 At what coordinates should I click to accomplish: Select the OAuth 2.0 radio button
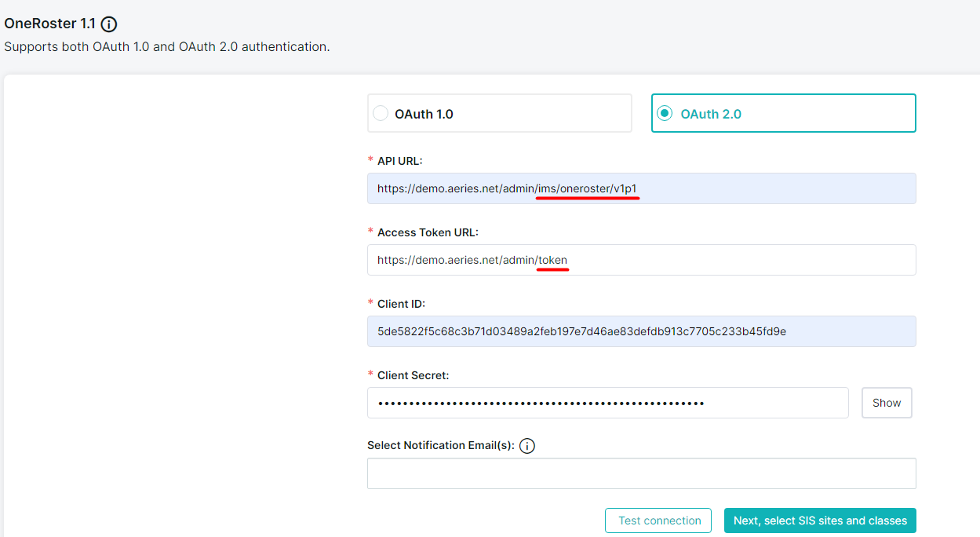665,114
